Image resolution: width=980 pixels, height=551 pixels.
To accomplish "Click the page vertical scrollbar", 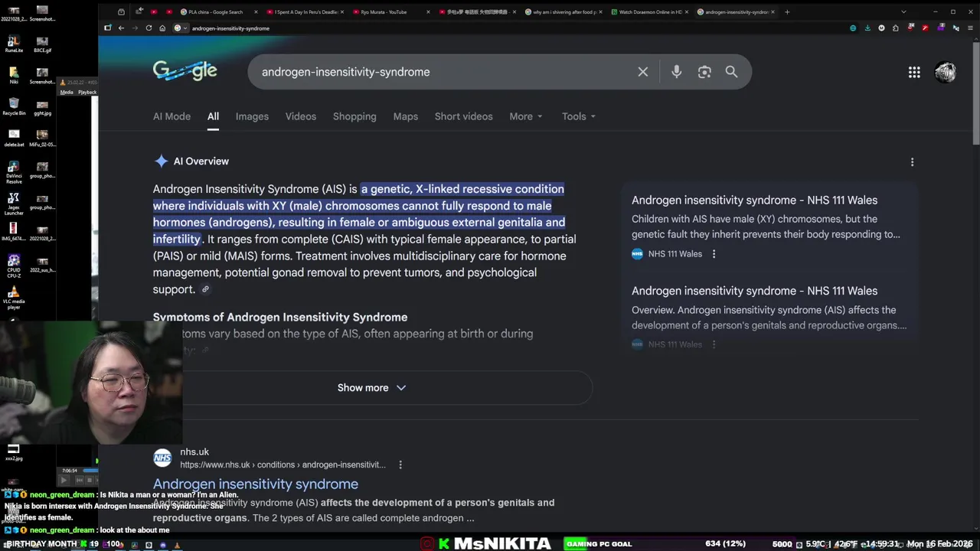I will (x=975, y=92).
